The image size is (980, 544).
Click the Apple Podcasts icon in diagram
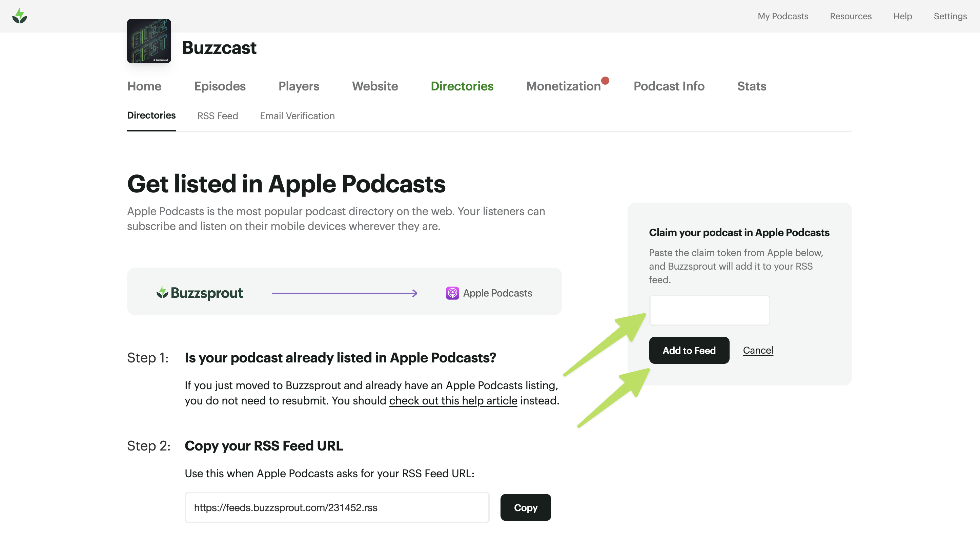tap(452, 293)
